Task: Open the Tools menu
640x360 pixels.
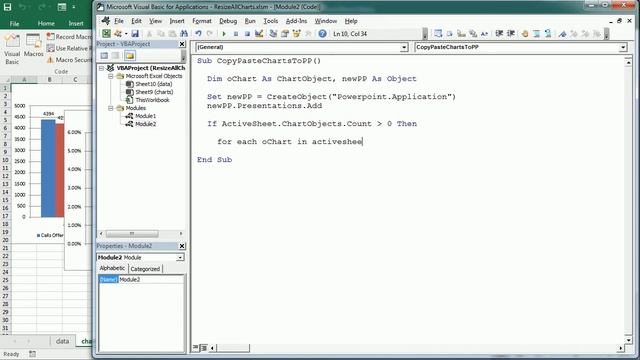Action: (270, 21)
